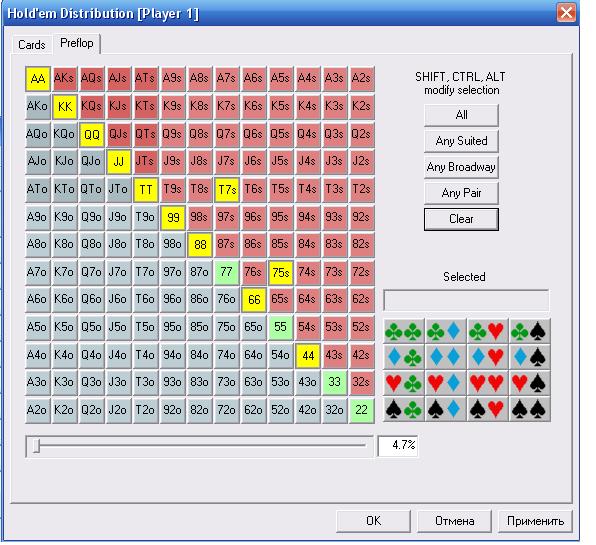Choose Any Pair hands

(x=461, y=193)
